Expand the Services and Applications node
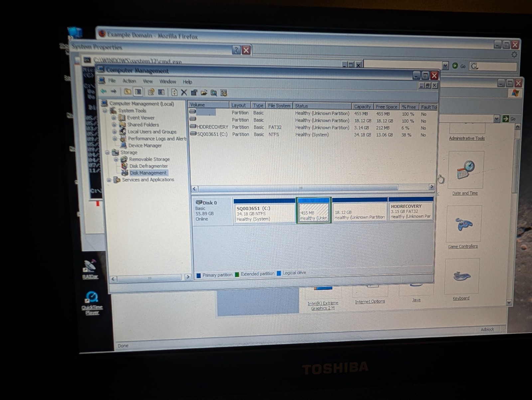This screenshot has height=400, width=532. (x=109, y=180)
